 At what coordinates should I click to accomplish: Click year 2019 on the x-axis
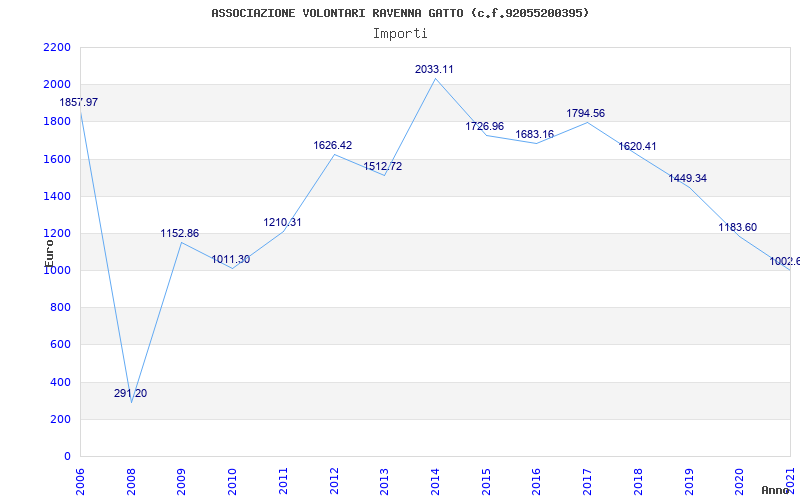tap(688, 482)
